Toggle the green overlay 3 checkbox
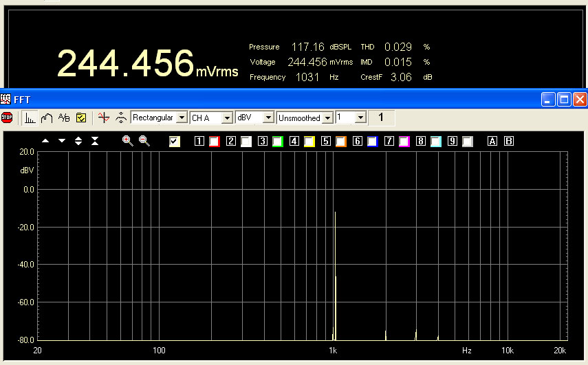The height and width of the screenshot is (365, 588). pyautogui.click(x=277, y=141)
